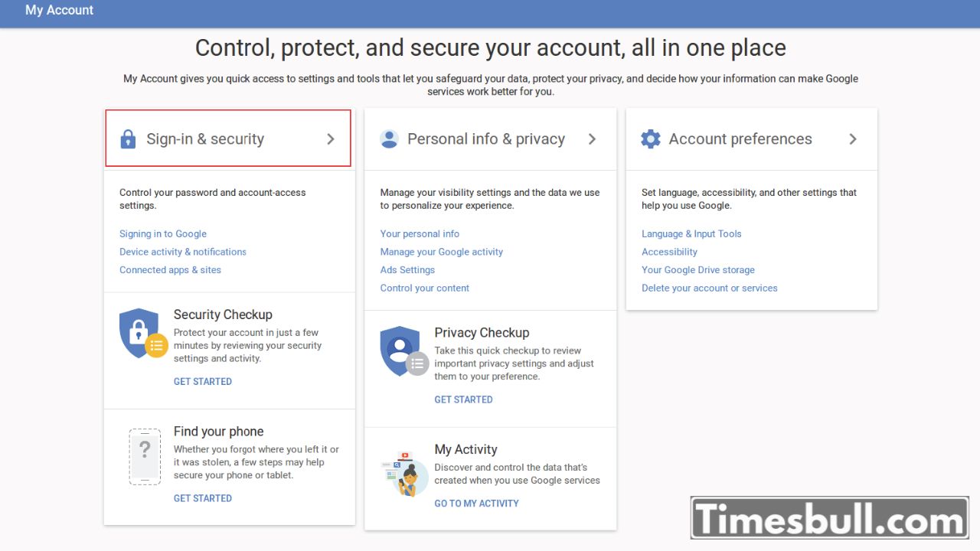Open the Ads Settings link
Viewport: 980px width, 551px height.
pyautogui.click(x=407, y=270)
